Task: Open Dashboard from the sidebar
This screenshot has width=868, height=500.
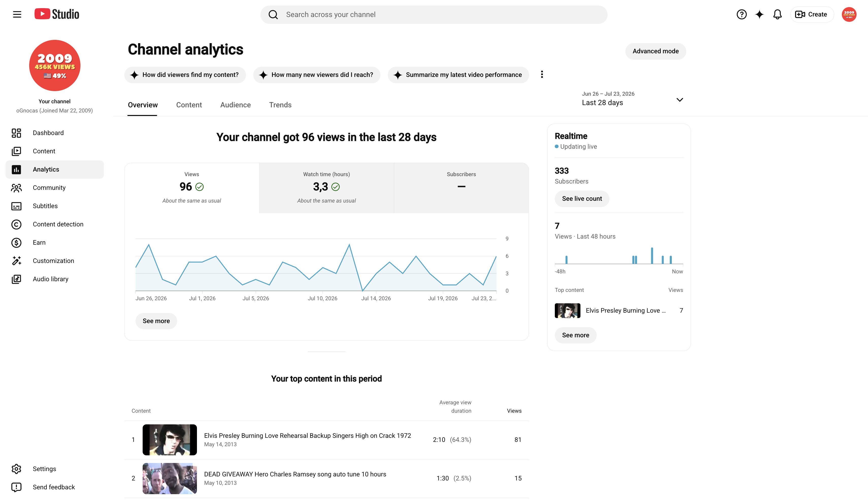Action: pyautogui.click(x=55, y=133)
